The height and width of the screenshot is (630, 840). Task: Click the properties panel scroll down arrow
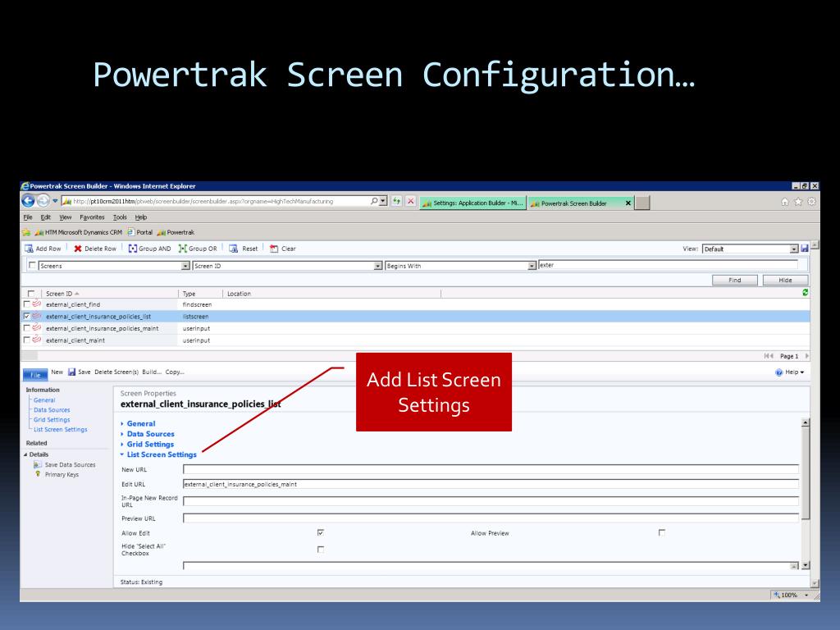coord(806,565)
